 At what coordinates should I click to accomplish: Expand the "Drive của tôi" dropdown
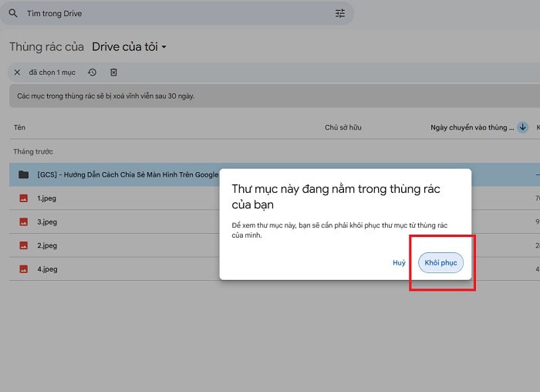pyautogui.click(x=129, y=46)
